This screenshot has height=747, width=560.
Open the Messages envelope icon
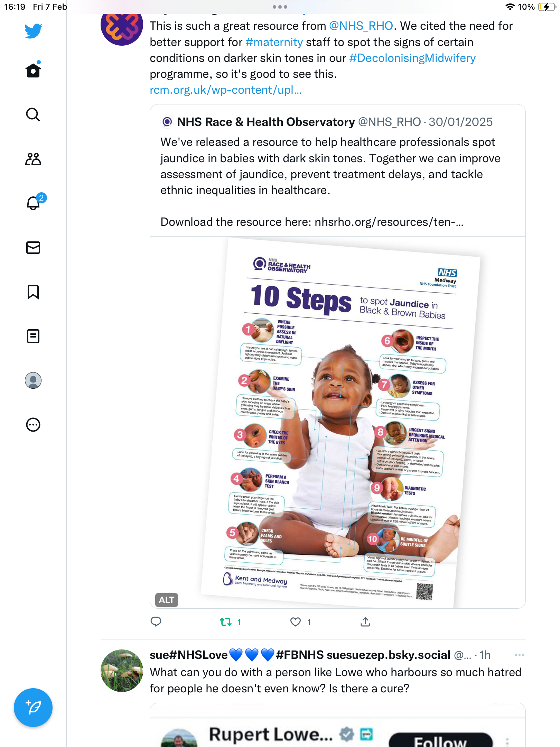pyautogui.click(x=33, y=248)
